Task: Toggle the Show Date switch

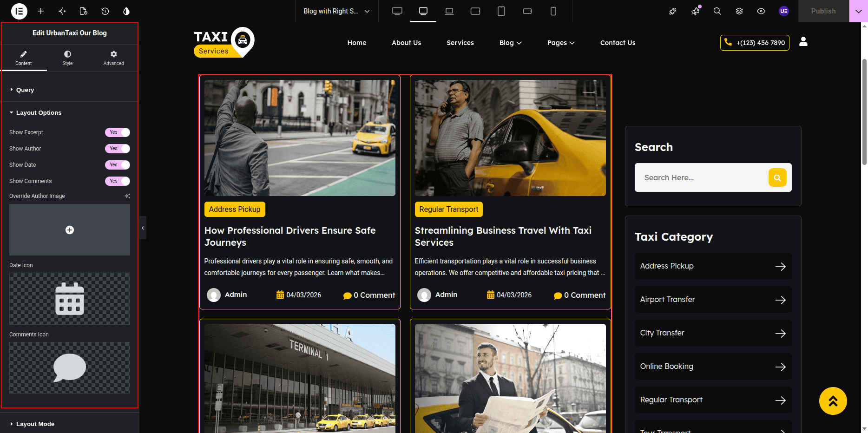Action: (x=118, y=165)
